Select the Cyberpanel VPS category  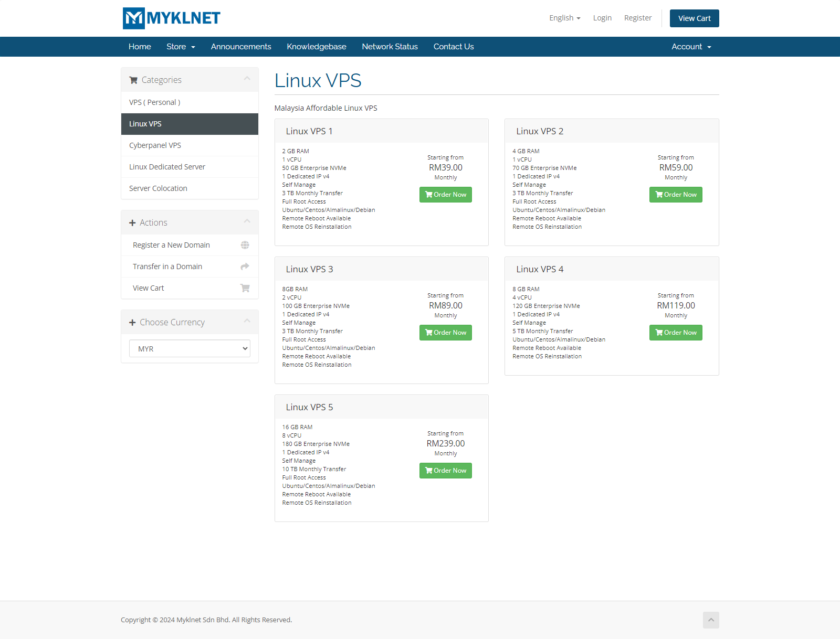click(x=190, y=145)
